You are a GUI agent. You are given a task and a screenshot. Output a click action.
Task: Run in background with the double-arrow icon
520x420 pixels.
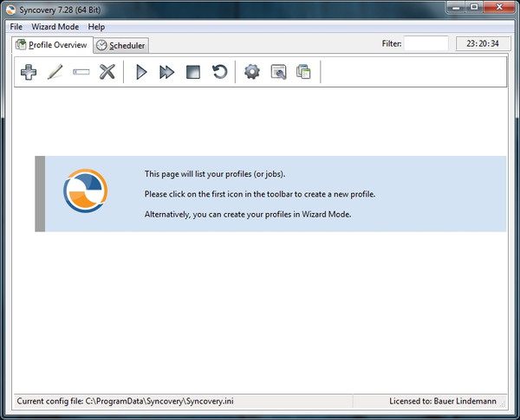pos(166,72)
